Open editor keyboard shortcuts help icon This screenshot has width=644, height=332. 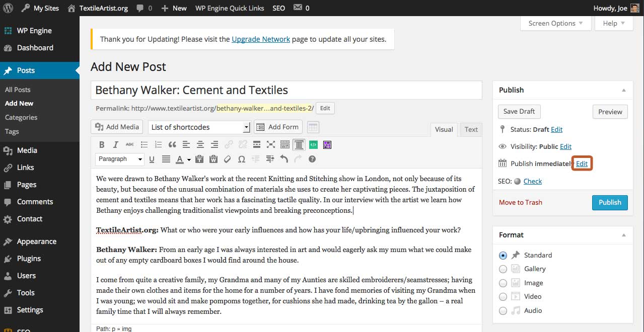pyautogui.click(x=312, y=159)
